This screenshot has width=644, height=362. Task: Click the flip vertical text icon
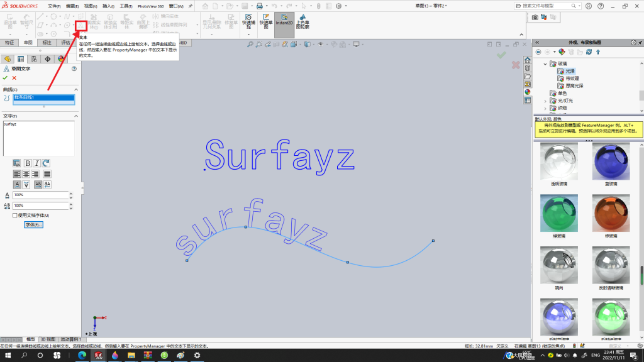coord(26,185)
